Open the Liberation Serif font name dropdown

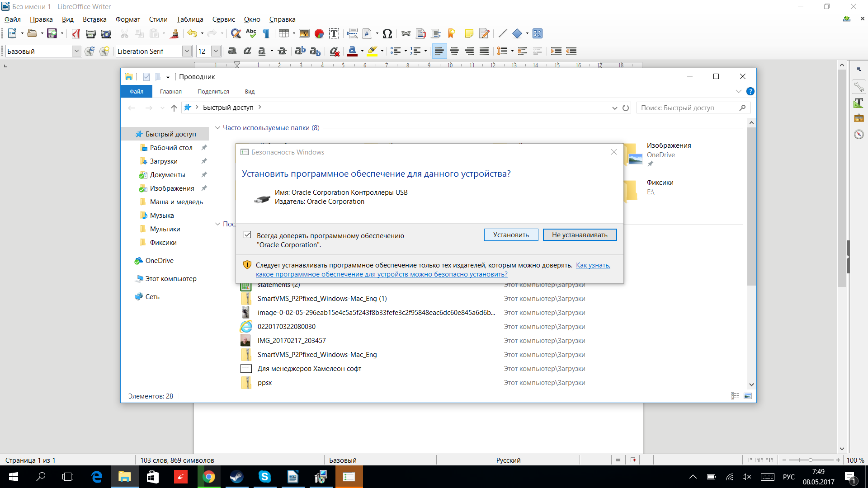pyautogui.click(x=187, y=51)
